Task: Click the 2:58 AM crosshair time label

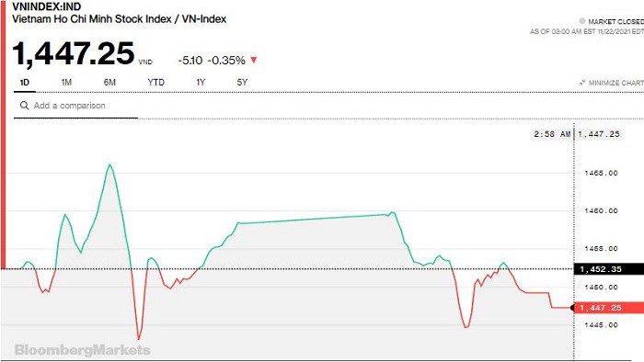Action: [x=552, y=134]
